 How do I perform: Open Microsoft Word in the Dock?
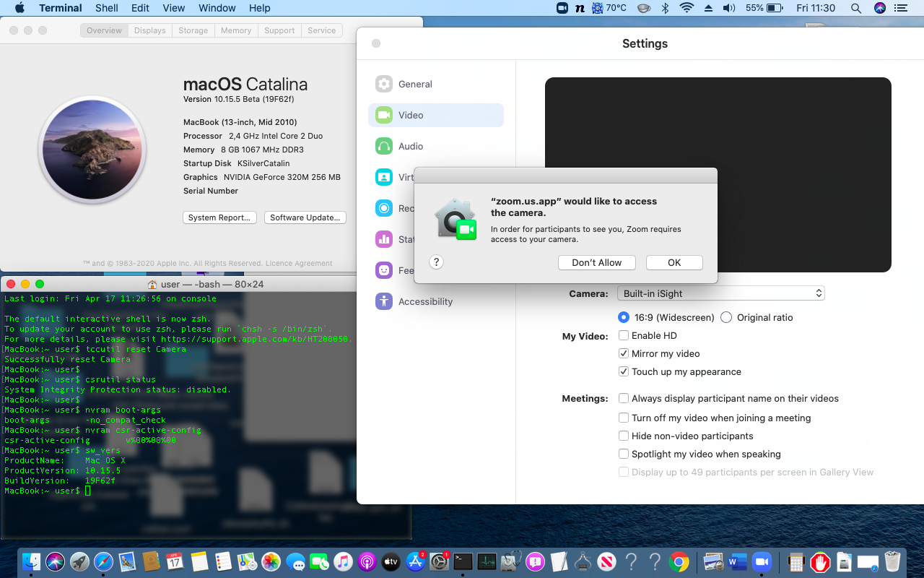tap(737, 561)
